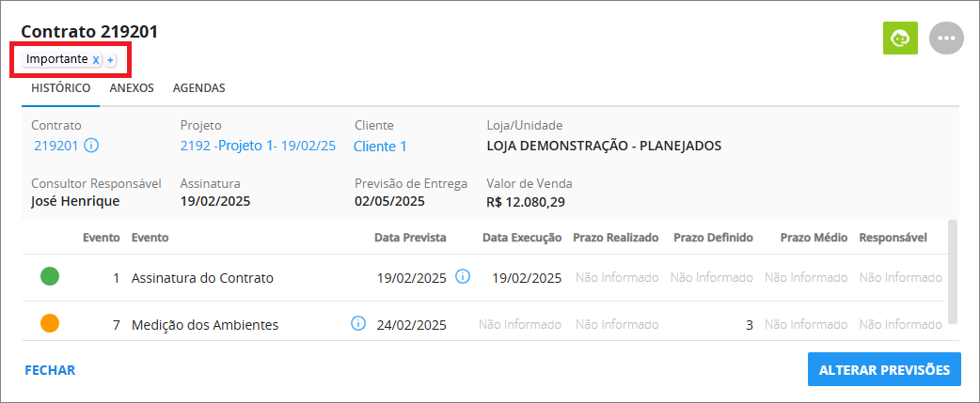Click green status circle for Assinatura do Contrato
This screenshot has width=980, height=403.
(x=50, y=276)
